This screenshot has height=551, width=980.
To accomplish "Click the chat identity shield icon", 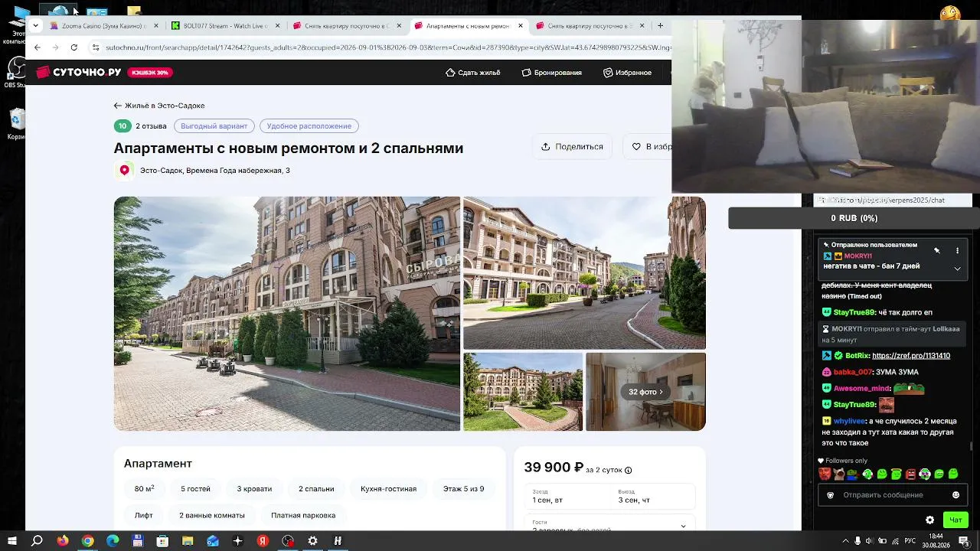I will (831, 495).
